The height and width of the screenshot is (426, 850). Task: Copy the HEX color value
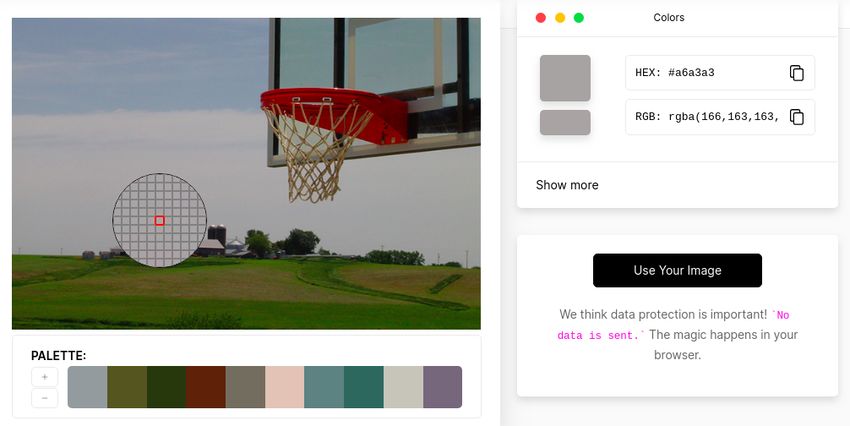point(796,73)
